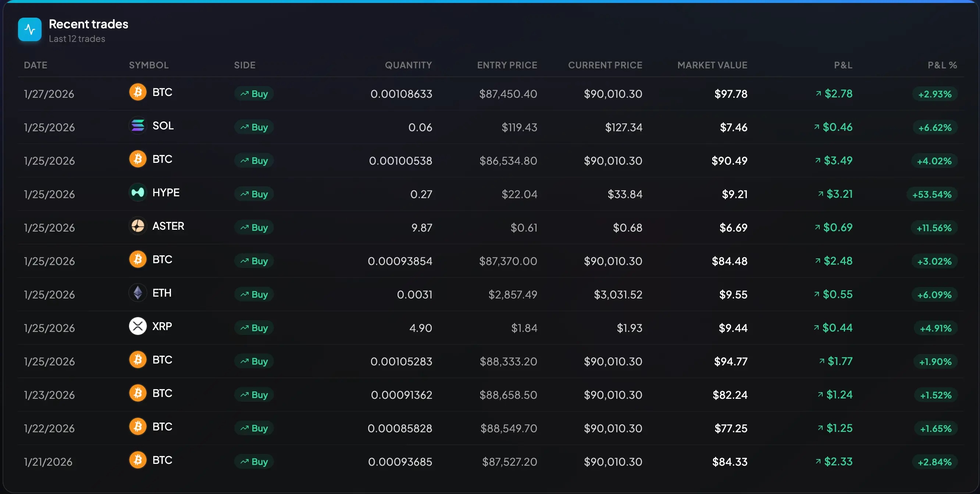This screenshot has width=980, height=494.
Task: Select the ETH symbol label
Action: pos(162,293)
